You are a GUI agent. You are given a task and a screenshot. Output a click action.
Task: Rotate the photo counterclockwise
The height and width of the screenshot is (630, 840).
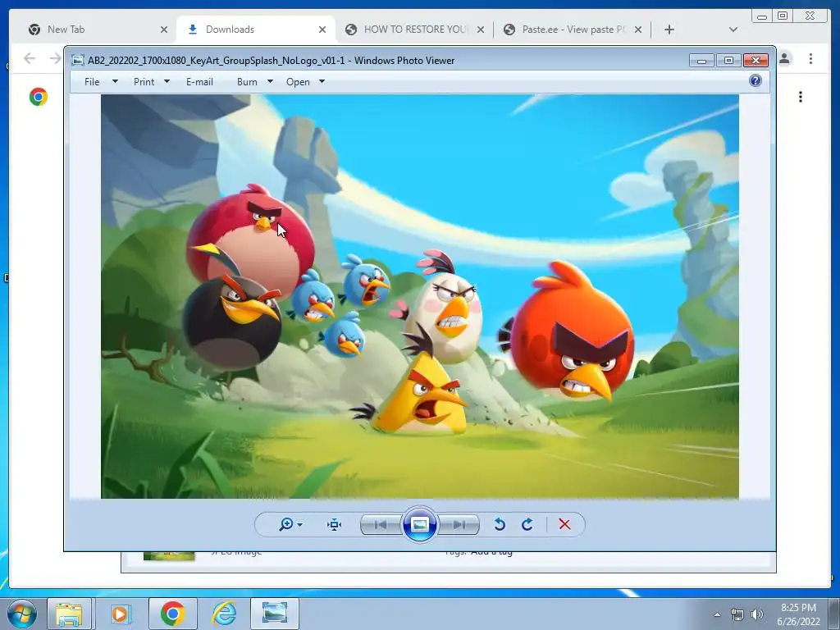tap(500, 524)
